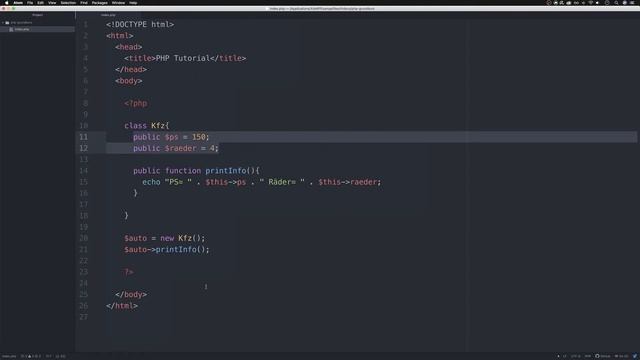Open the Edit menu

tap(40, 2)
